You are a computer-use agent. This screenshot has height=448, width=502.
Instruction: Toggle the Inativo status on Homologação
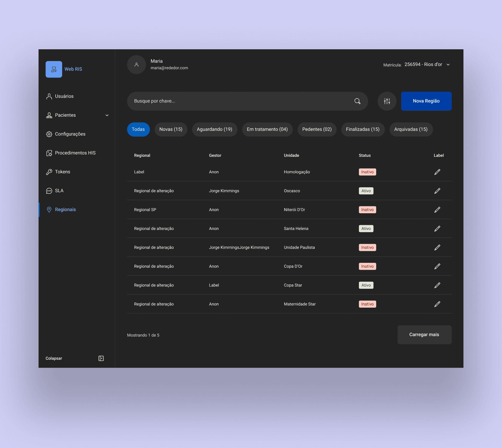(x=367, y=172)
